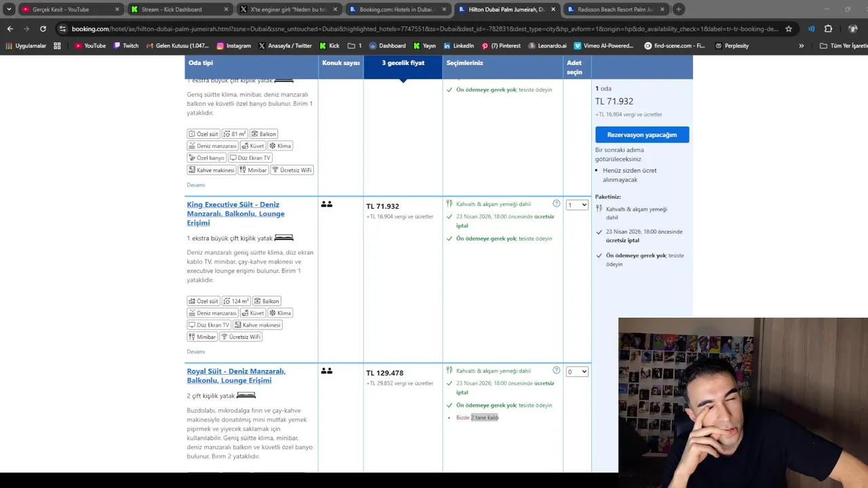
Task: Open the Pinterest bookmark
Action: (x=501, y=45)
